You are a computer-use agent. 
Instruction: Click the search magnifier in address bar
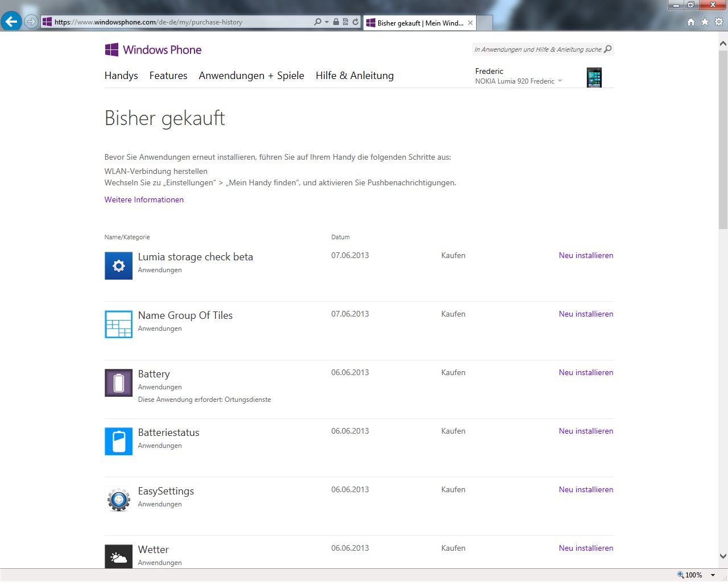tap(317, 22)
